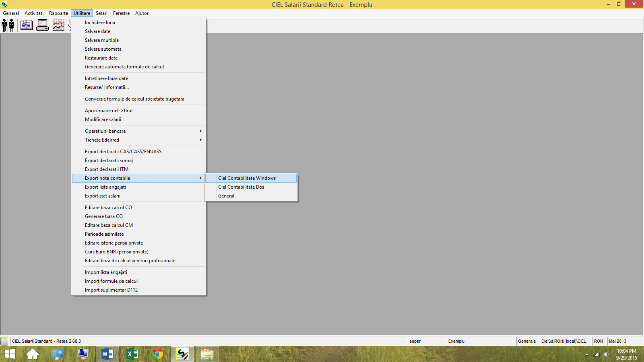Select Export declaratii ITM
The image size is (644, 362).
point(138,169)
